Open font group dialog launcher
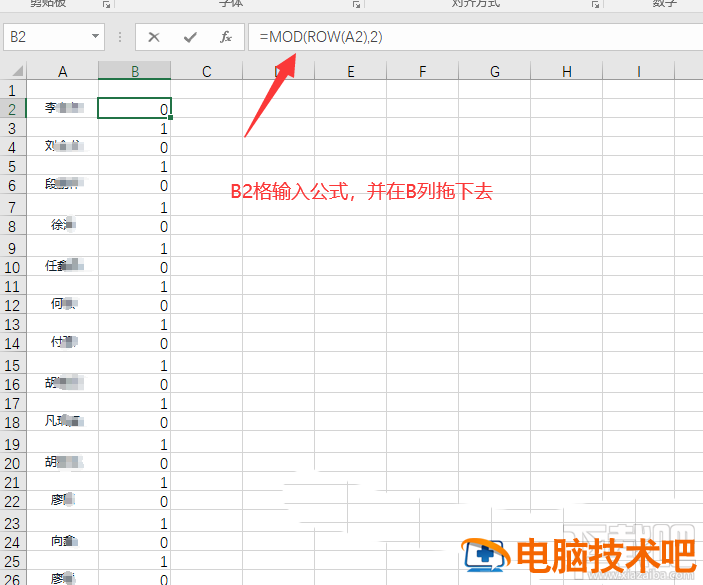The height and width of the screenshot is (585, 703). [356, 4]
